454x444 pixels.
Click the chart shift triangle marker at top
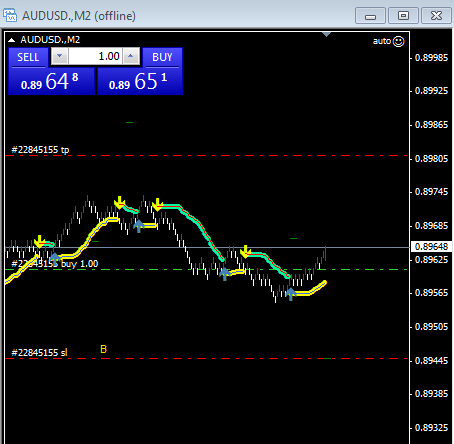pos(327,34)
